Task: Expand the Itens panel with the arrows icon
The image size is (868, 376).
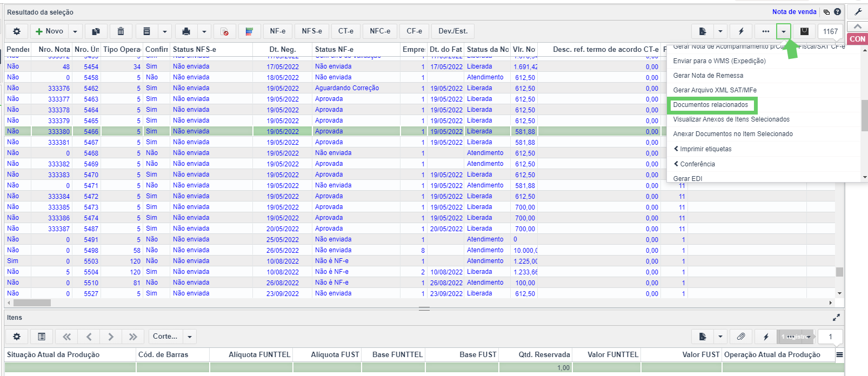Action: coord(836,318)
